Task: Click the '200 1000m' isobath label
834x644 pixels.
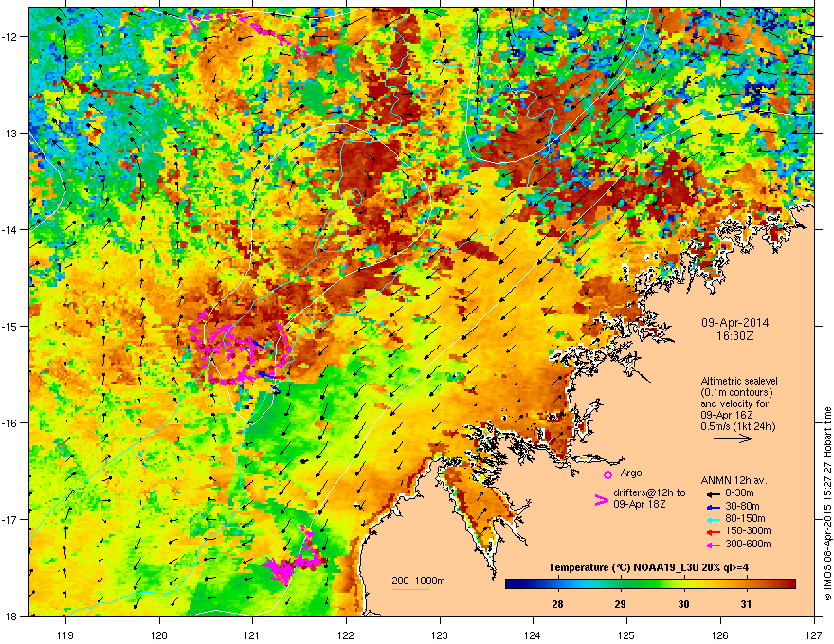Action: point(418,581)
